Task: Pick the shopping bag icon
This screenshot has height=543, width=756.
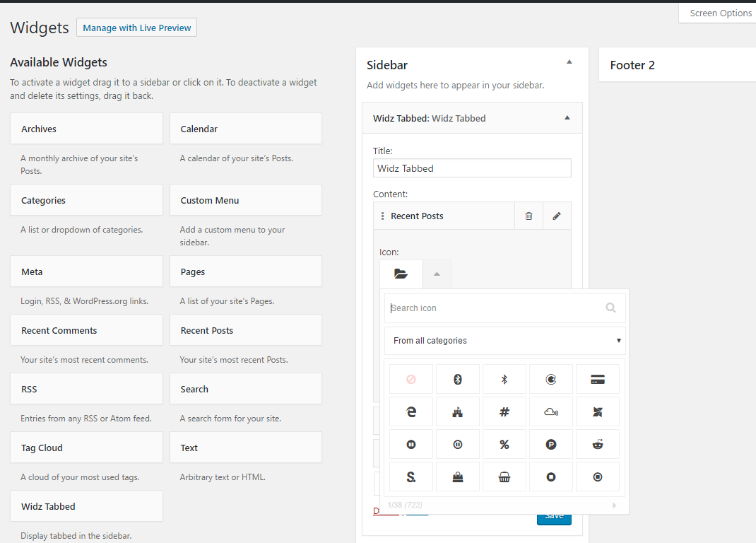Action: pos(458,477)
